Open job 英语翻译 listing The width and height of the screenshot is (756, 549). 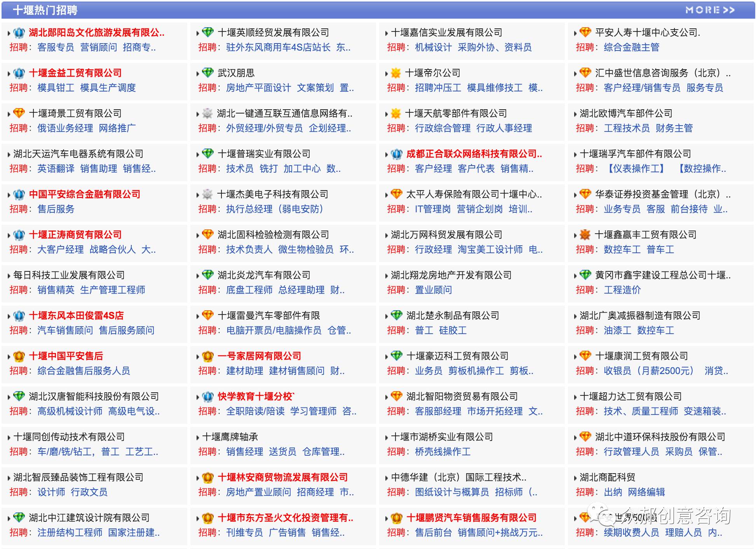tap(56, 169)
